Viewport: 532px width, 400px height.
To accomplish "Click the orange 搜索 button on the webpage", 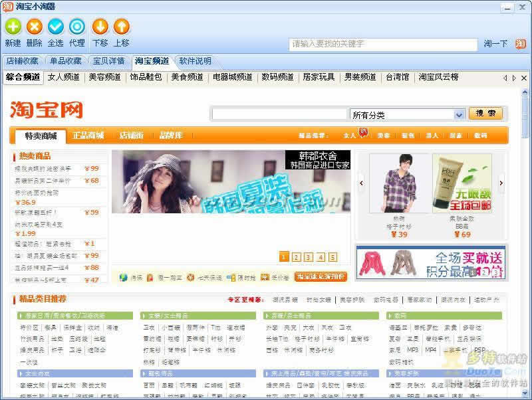I will [485, 114].
